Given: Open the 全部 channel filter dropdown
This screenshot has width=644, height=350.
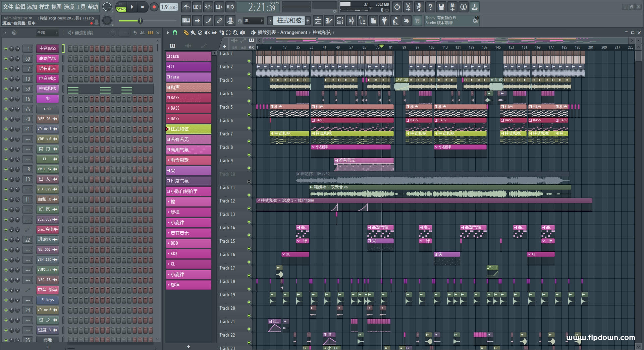Looking at the screenshot, I should pos(47,33).
